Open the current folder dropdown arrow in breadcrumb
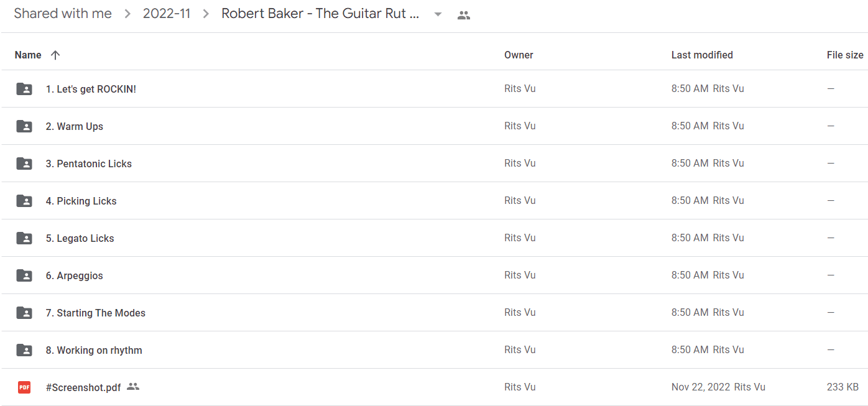Viewport: 868px width, 406px height. pos(438,15)
